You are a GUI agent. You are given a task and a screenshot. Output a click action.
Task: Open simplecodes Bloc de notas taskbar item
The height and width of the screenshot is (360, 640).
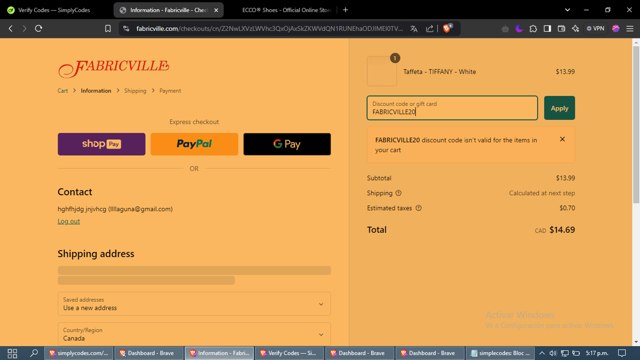500,353
